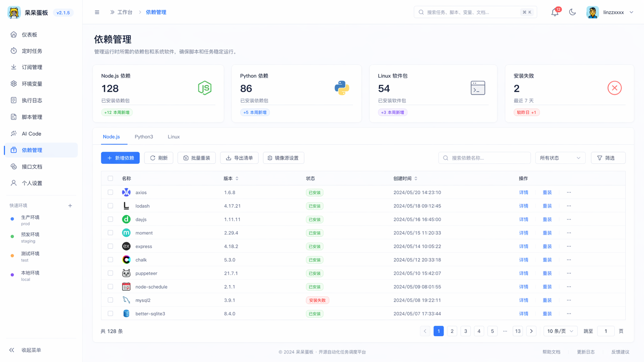The height and width of the screenshot is (362, 644).
Task: Select the 生产环境 prod environment
Action: [x=30, y=220]
